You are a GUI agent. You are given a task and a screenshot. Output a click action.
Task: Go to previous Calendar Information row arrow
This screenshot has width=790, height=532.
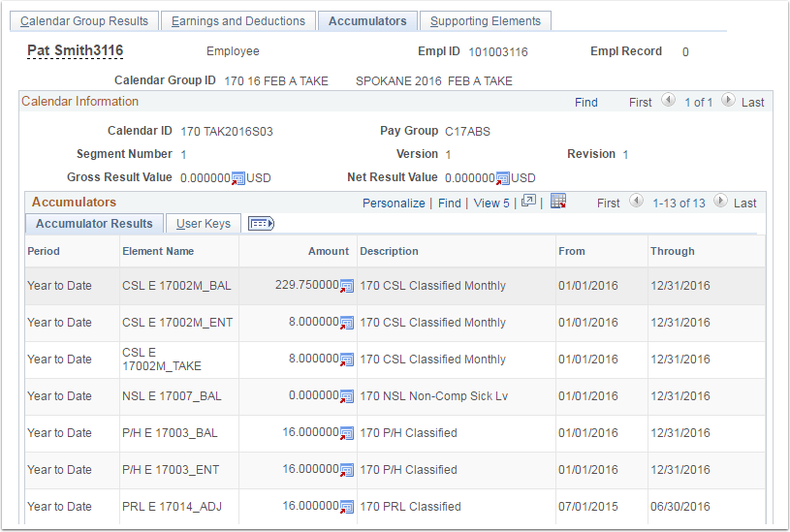click(668, 100)
